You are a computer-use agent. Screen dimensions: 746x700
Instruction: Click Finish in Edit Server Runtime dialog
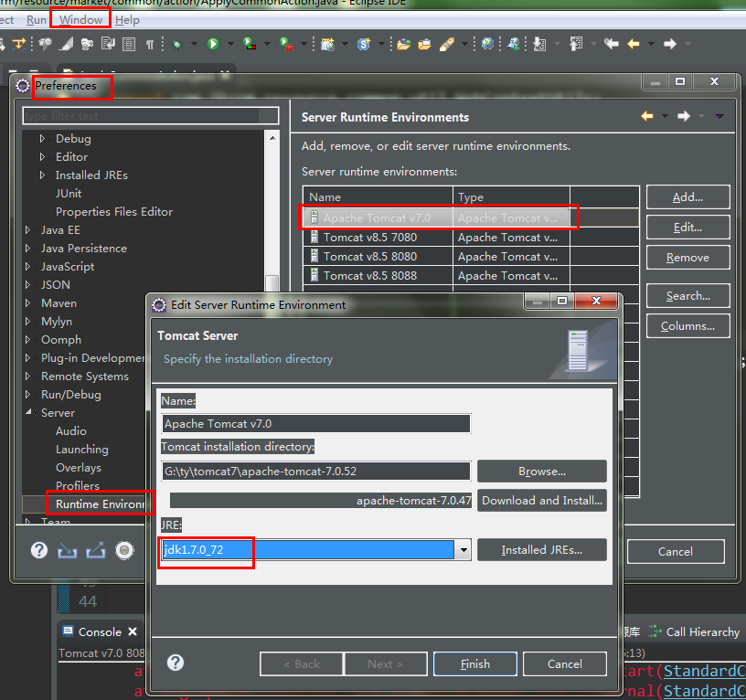tap(474, 663)
